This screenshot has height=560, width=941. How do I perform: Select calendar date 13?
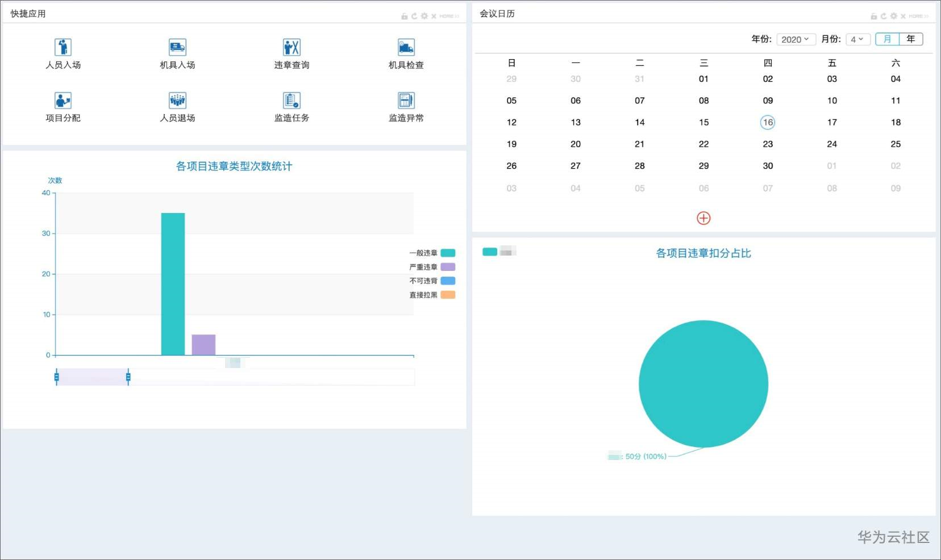576,122
